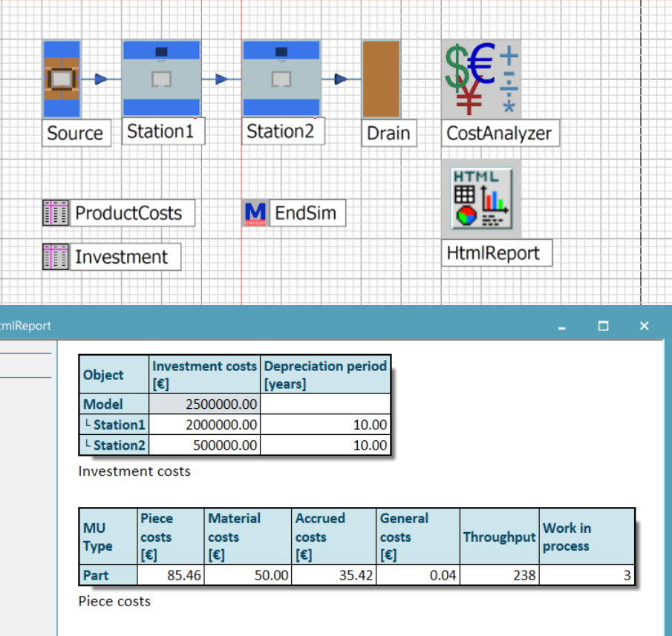The image size is (672, 636).
Task: Select the Source object icon
Action: pos(62,79)
